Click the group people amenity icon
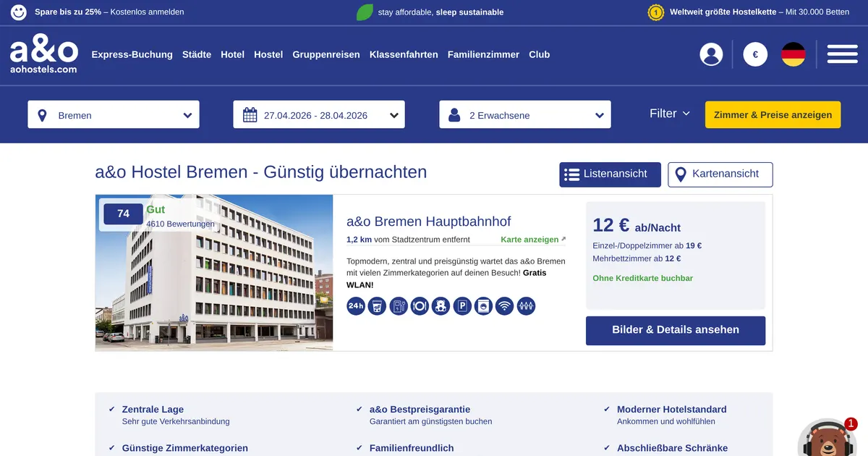 coord(526,306)
